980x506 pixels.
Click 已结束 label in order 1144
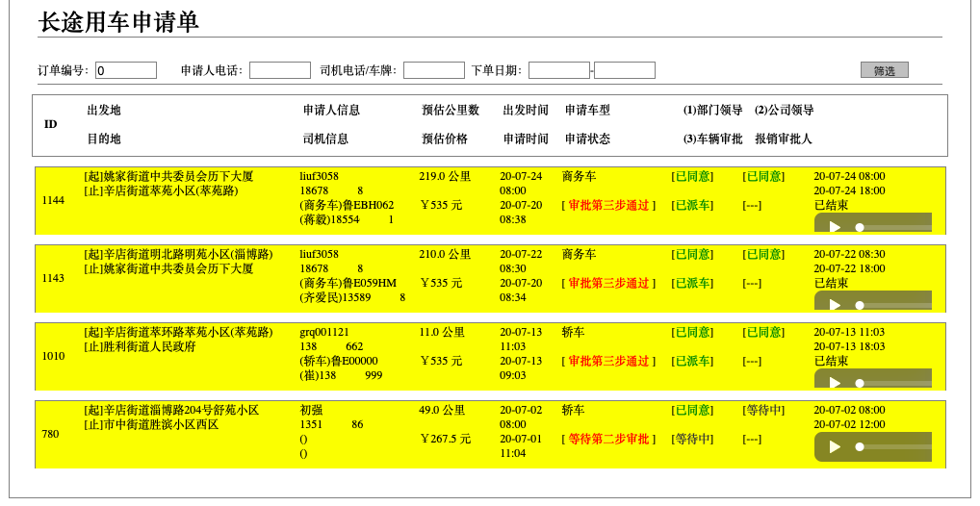coord(831,206)
